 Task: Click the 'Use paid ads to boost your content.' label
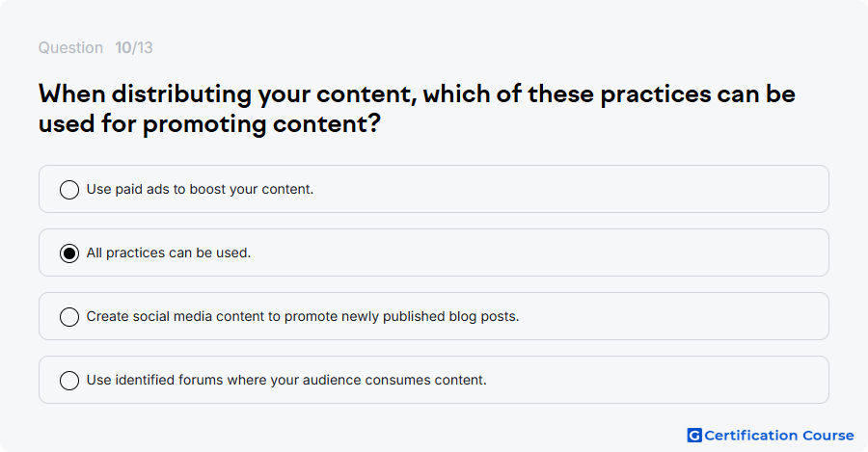(200, 189)
